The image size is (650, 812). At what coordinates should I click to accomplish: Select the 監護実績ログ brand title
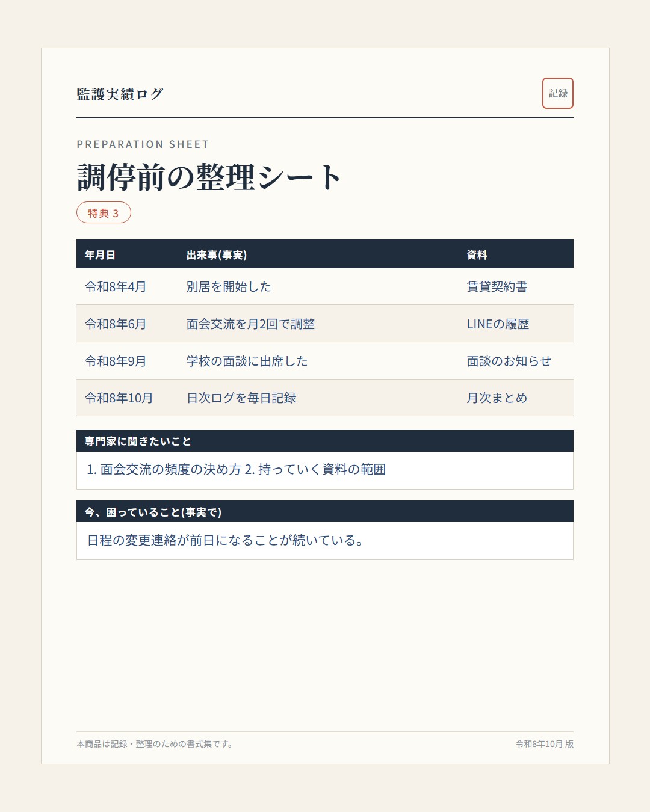120,94
